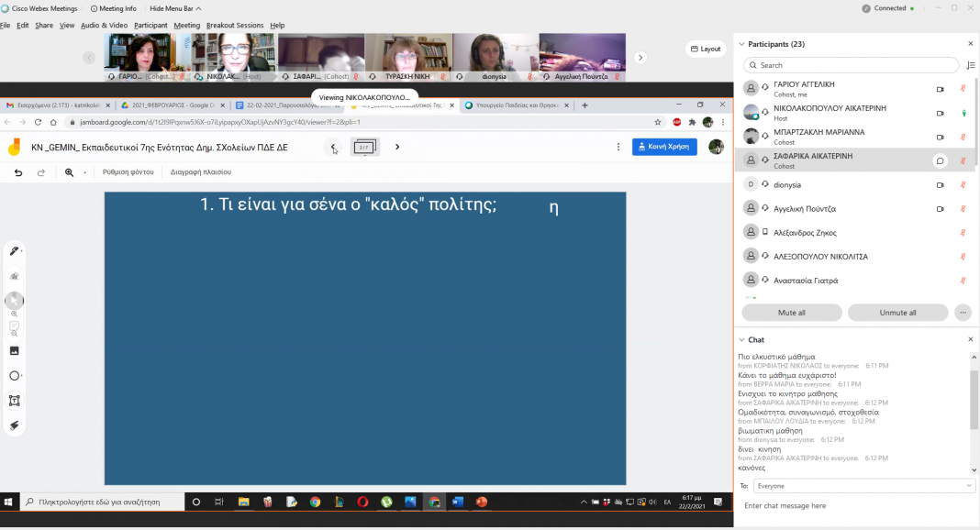
Task: Click the blue Κοινή Χρήση share button
Action: 664,147
